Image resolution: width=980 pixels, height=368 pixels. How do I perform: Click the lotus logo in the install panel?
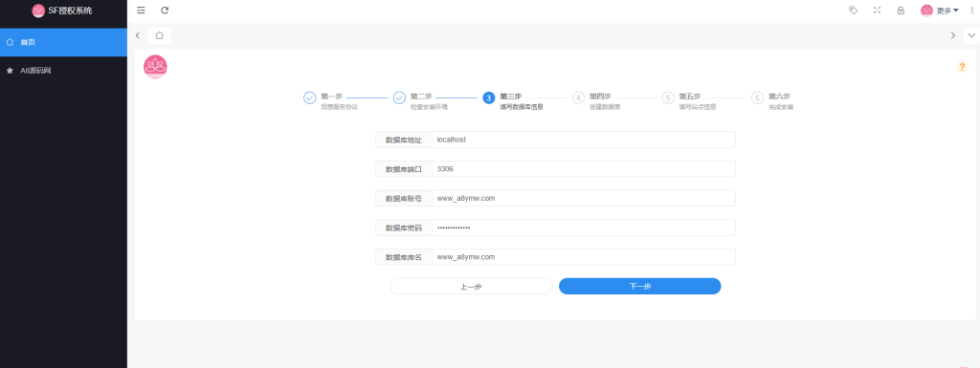click(x=155, y=67)
